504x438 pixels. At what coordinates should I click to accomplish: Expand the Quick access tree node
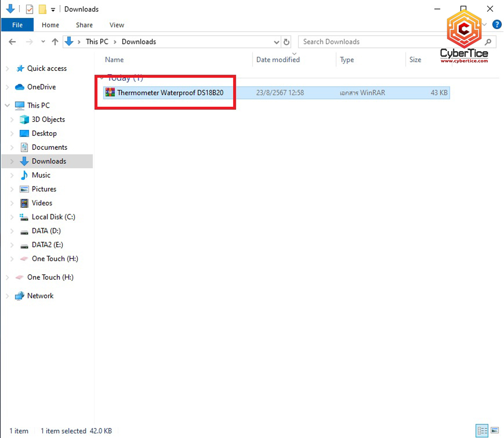(7, 69)
